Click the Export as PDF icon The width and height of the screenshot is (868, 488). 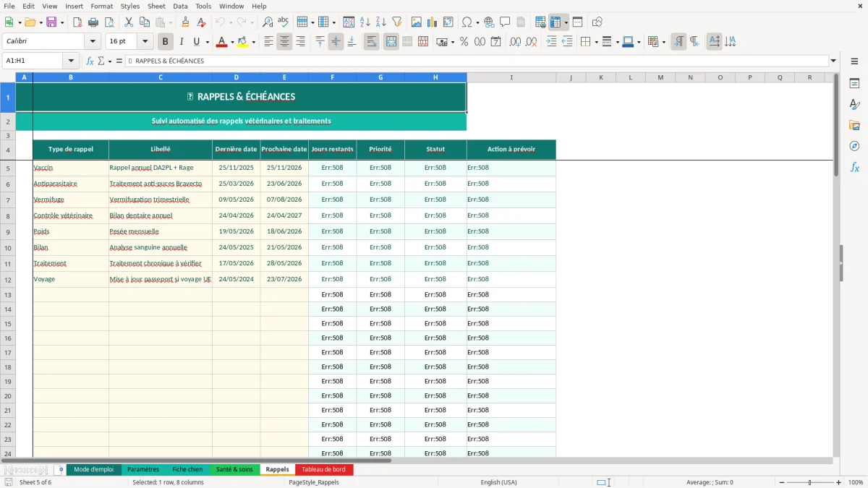pyautogui.click(x=77, y=22)
